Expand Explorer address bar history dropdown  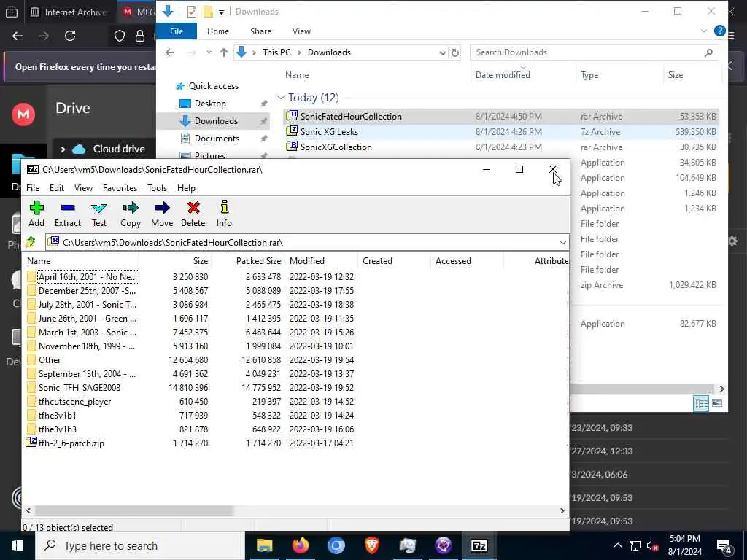(x=442, y=52)
